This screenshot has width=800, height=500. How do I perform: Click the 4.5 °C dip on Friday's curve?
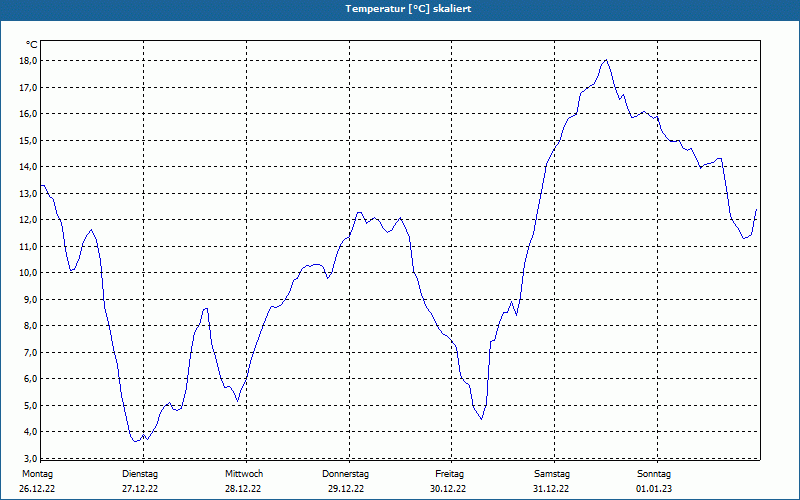pyautogui.click(x=481, y=419)
